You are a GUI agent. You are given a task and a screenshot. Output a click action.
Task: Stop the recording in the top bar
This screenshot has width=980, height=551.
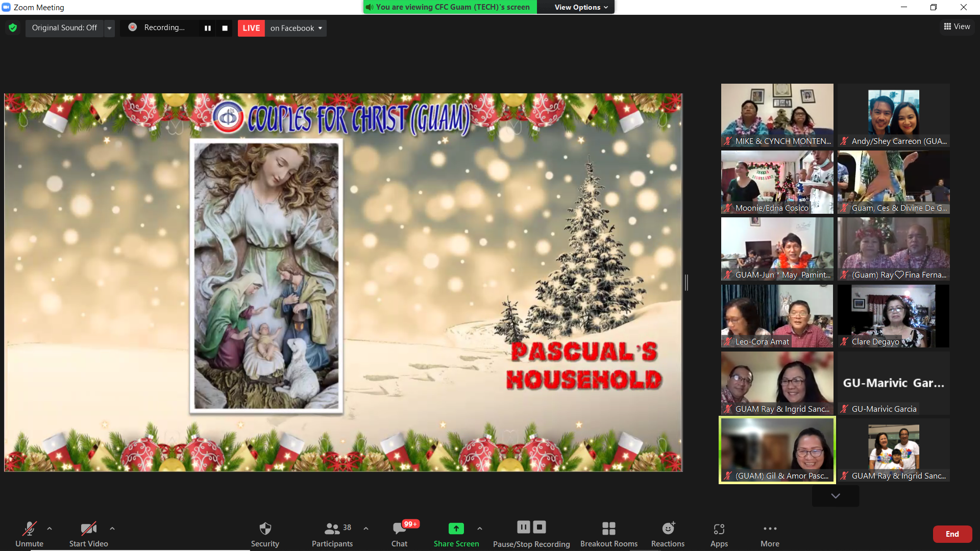(225, 28)
